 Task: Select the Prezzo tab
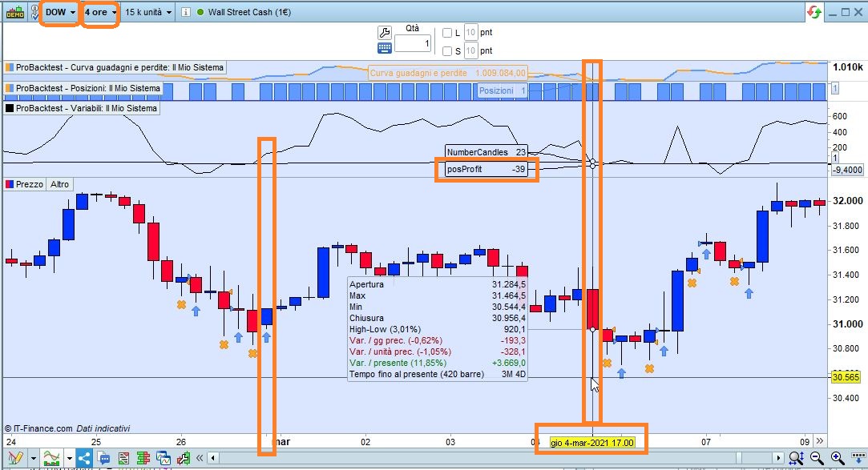[x=24, y=184]
